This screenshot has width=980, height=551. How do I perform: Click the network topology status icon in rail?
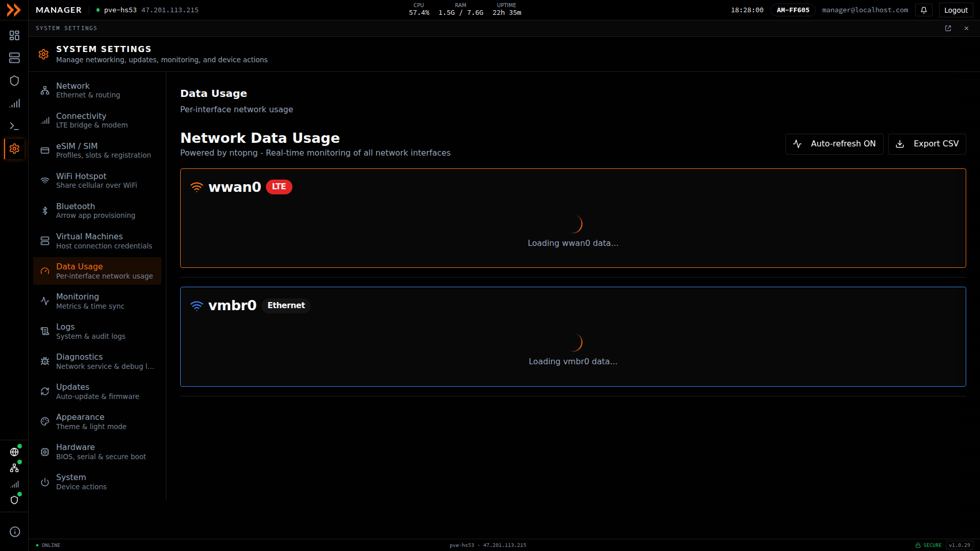point(14,468)
